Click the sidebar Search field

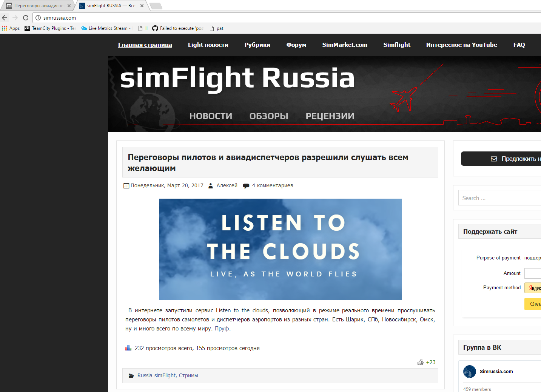[x=500, y=198]
